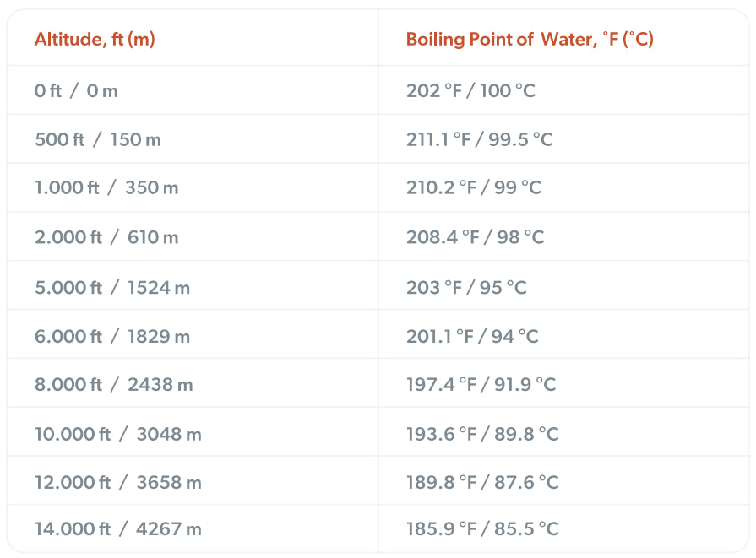Click the 211.1 °F / 99.5 °C value
The height and width of the screenshot is (558, 756).
point(479,139)
